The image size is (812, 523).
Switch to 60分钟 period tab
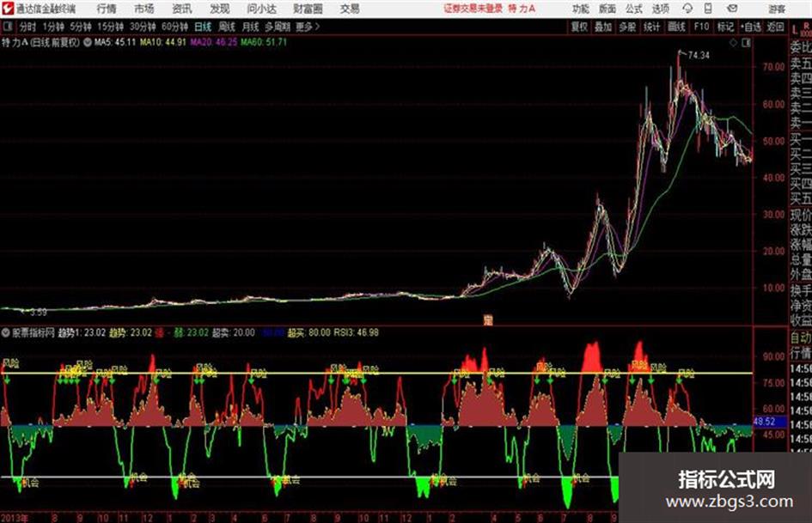(x=174, y=27)
